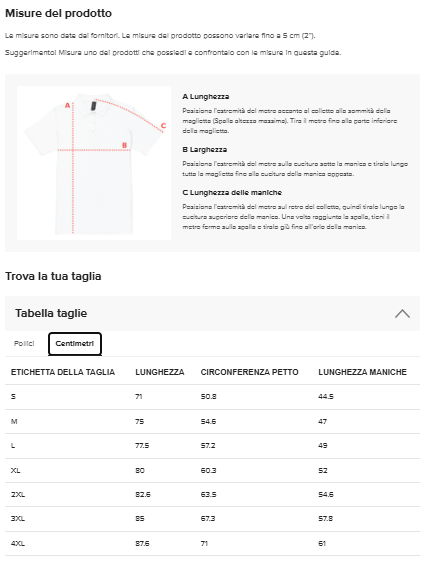
Task: Select the M size row
Action: coord(212,421)
